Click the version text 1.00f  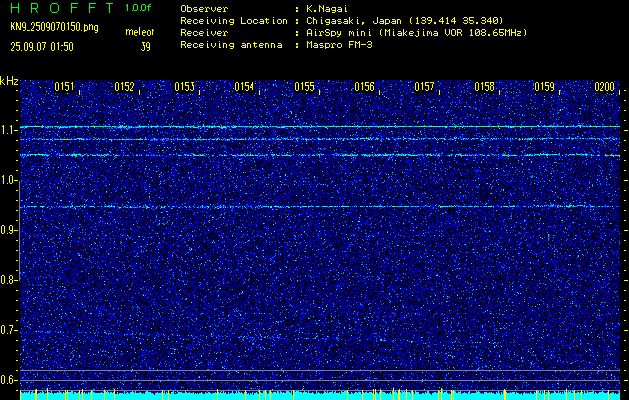138,8
